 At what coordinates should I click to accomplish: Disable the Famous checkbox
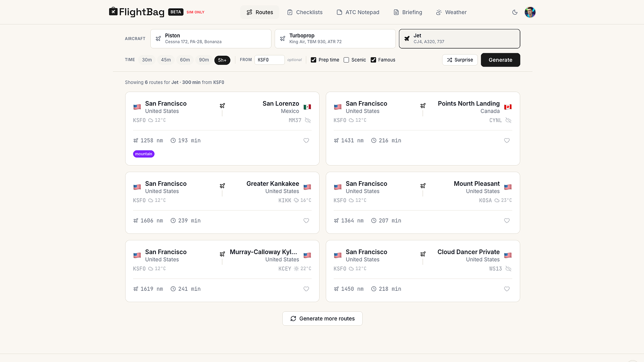(374, 60)
